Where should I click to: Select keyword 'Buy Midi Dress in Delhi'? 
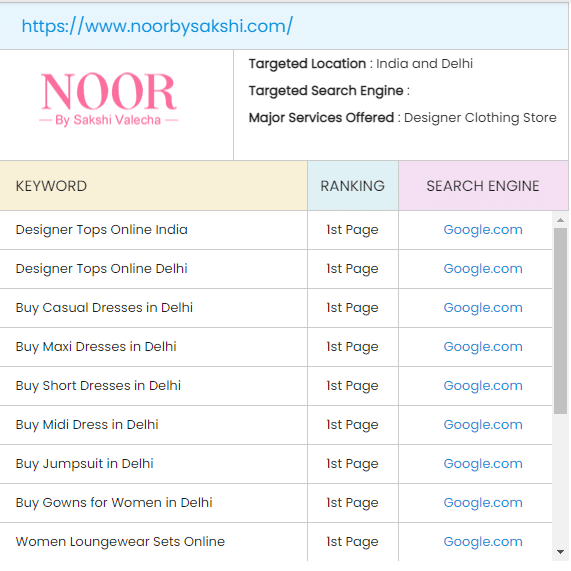pyautogui.click(x=87, y=425)
